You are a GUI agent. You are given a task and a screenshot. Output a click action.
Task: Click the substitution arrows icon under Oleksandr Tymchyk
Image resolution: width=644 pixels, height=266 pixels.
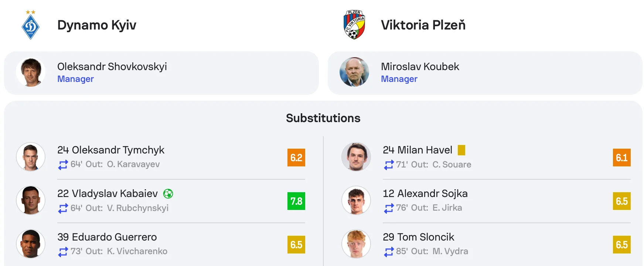pos(63,165)
